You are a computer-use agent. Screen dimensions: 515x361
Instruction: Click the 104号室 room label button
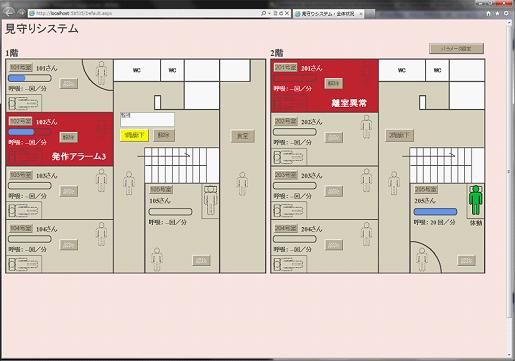(x=21, y=228)
